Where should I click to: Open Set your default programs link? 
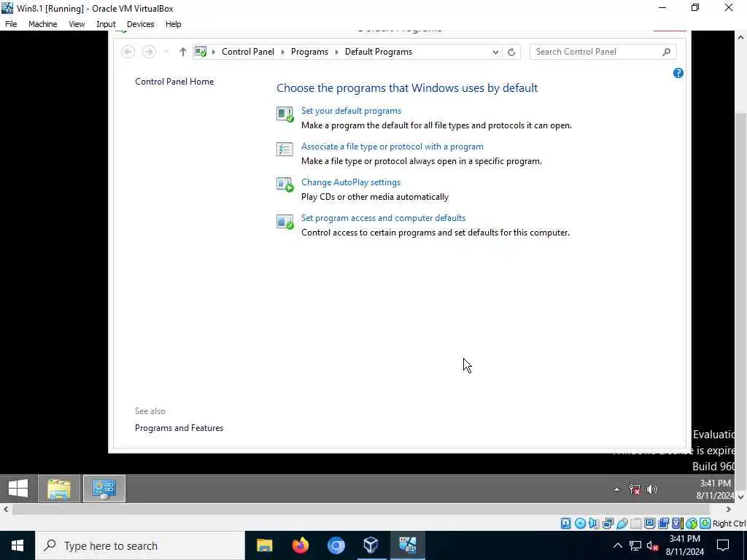[x=351, y=111]
